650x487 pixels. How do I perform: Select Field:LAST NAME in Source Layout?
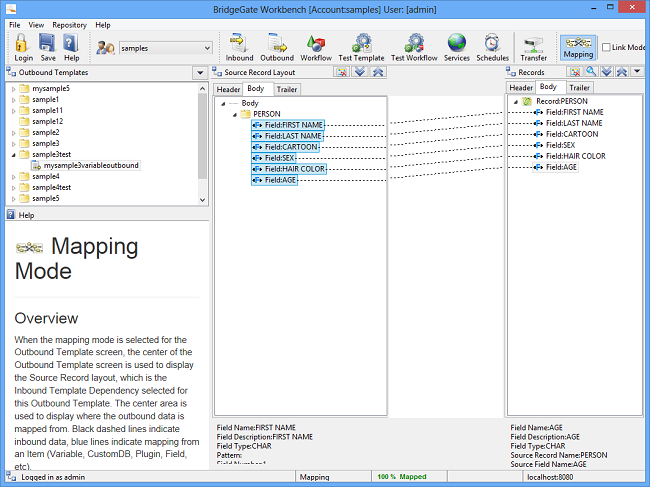(x=287, y=136)
